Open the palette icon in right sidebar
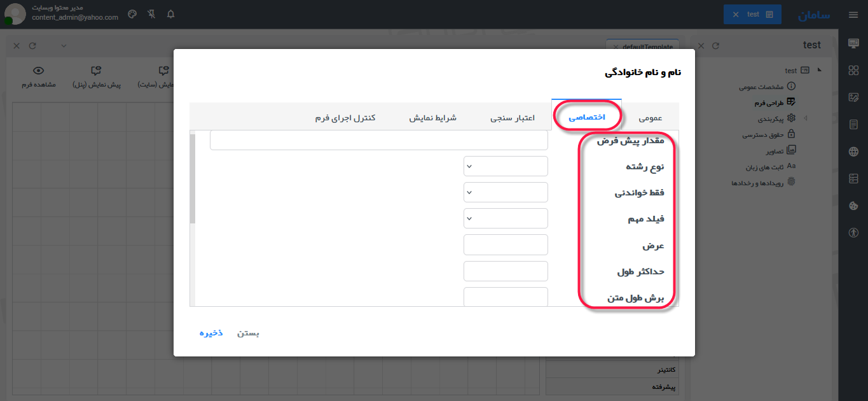The width and height of the screenshot is (868, 401). click(853, 206)
